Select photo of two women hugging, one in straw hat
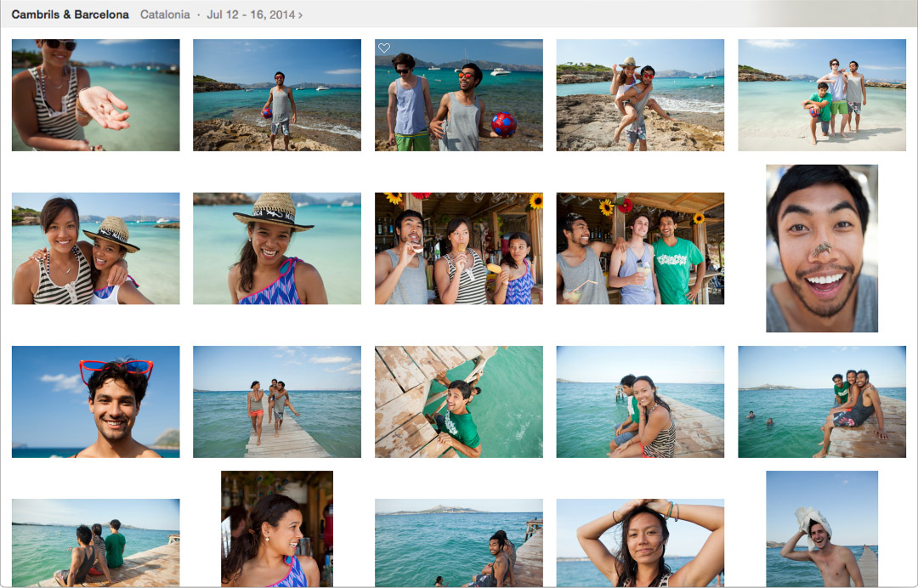The width and height of the screenshot is (918, 588). pyautogui.click(x=96, y=249)
